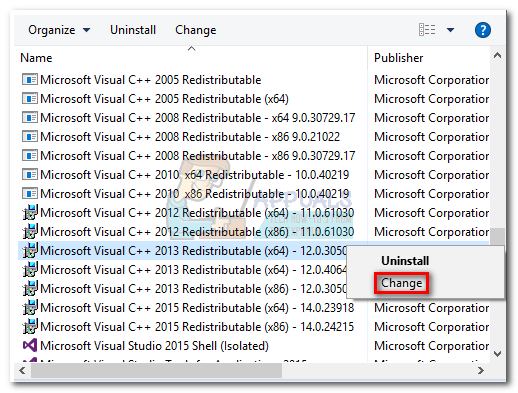The width and height of the screenshot is (518, 393).
Task: Click icon of 2012 Redistributable (x64) 11.0.61030
Action: click(x=30, y=212)
